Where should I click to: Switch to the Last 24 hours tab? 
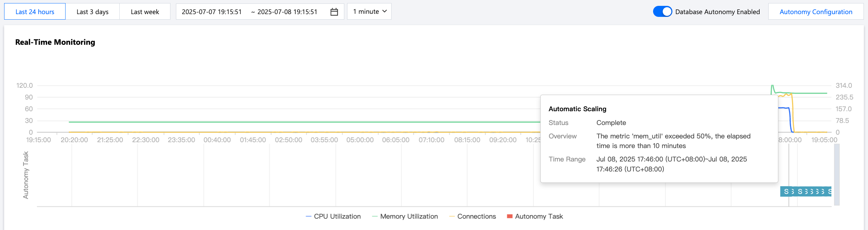35,12
